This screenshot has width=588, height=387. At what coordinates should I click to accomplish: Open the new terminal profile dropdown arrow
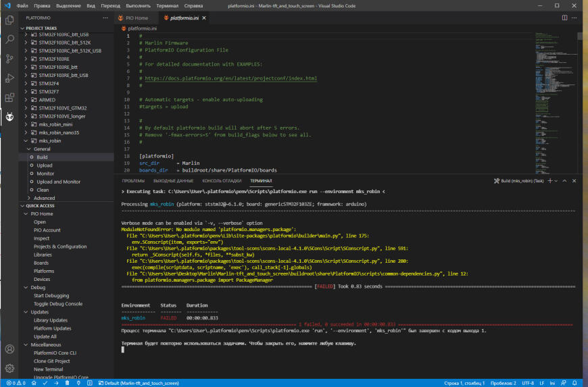(x=556, y=181)
